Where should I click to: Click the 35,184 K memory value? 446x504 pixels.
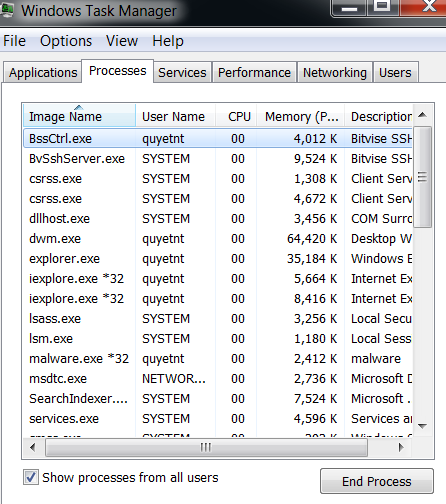(x=312, y=259)
